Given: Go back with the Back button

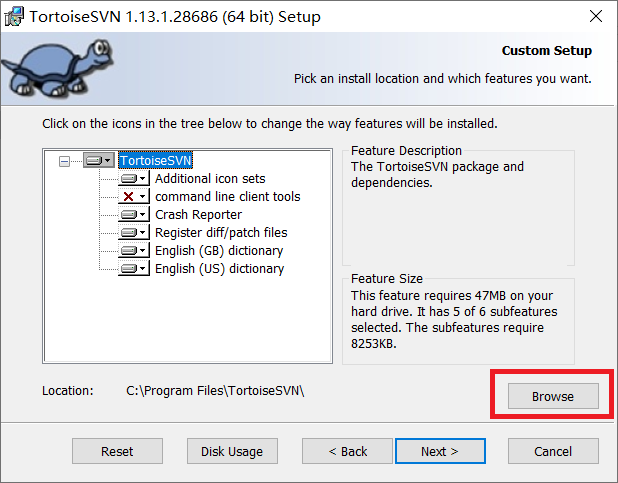Looking at the screenshot, I should click(347, 451).
